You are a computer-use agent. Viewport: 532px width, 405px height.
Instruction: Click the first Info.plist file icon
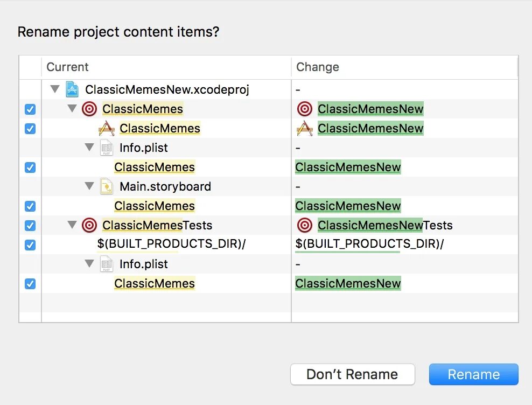click(x=107, y=148)
